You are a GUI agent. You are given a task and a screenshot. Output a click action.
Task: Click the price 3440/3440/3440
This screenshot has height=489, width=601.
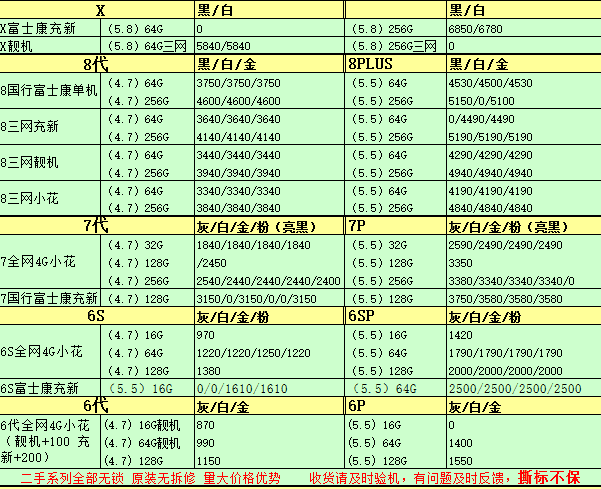pos(238,155)
